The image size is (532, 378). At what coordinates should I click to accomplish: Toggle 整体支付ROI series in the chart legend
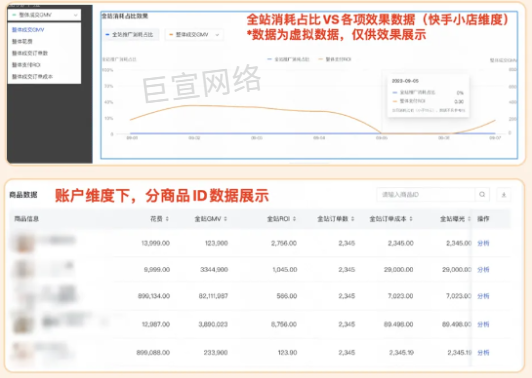tap(335, 59)
